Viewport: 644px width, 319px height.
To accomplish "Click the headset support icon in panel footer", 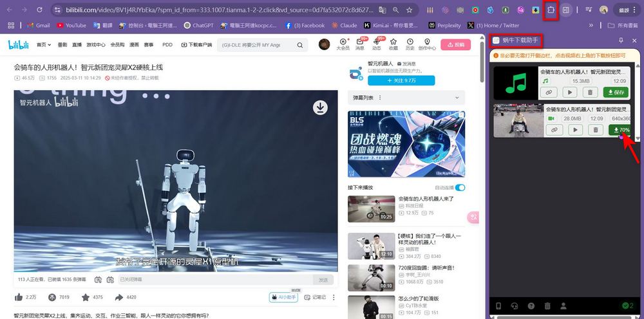I will [x=514, y=306].
